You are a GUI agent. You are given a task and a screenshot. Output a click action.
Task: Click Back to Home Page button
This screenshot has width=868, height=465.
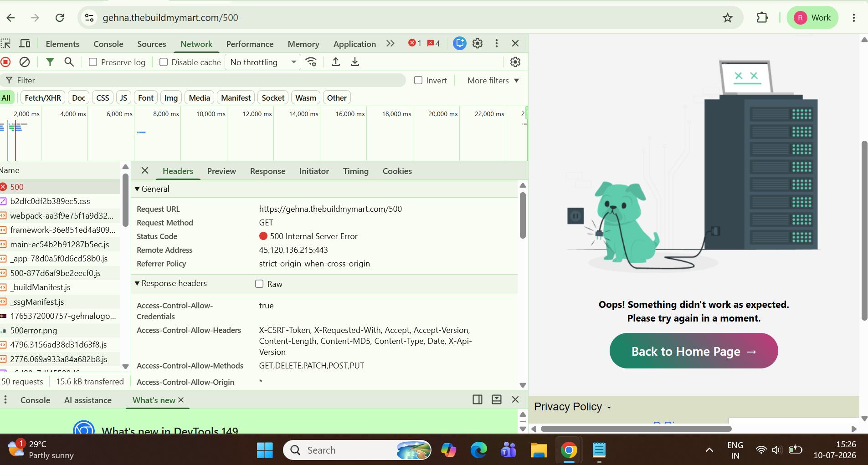coord(693,351)
